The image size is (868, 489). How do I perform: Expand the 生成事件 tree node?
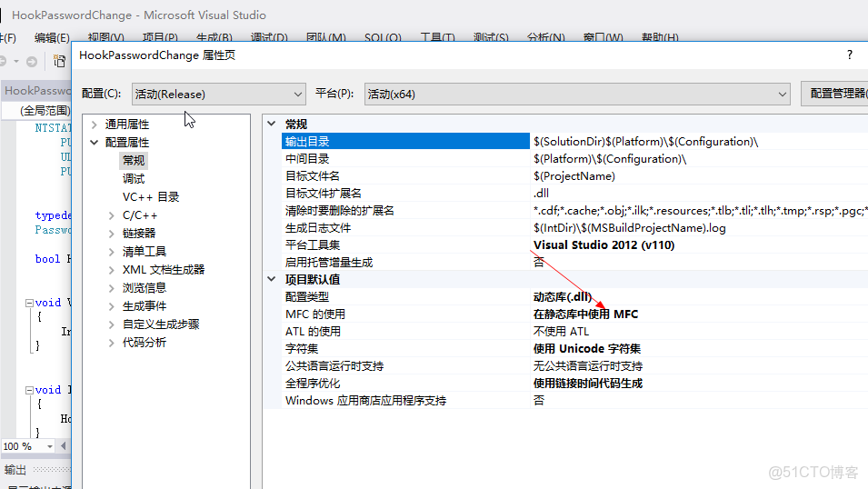(x=111, y=306)
